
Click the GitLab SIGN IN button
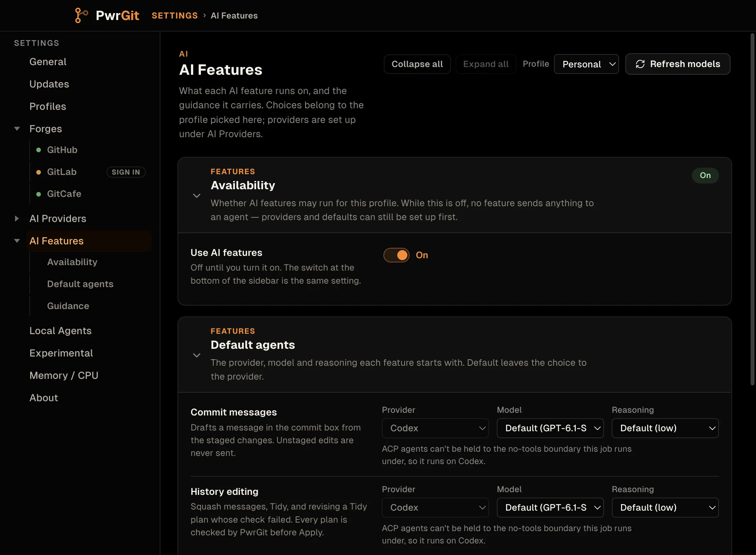[126, 172]
